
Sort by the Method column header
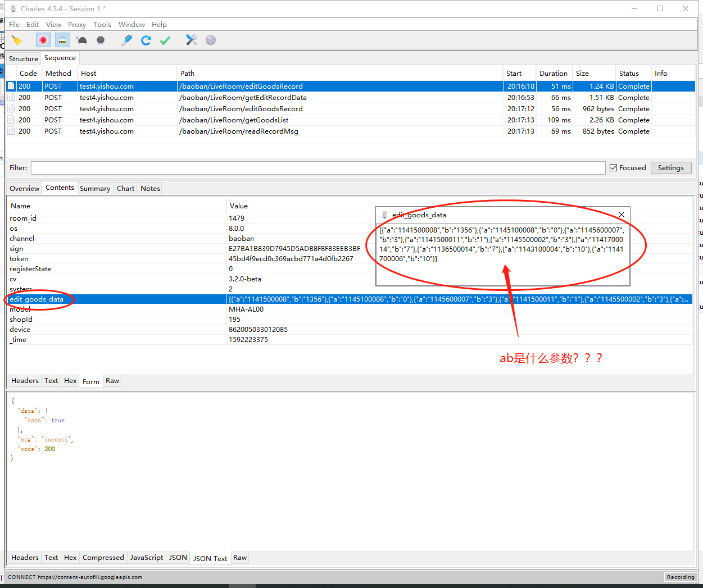coord(58,74)
